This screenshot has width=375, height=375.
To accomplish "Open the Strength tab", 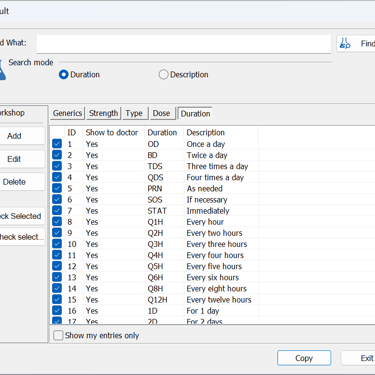I will click(x=103, y=113).
